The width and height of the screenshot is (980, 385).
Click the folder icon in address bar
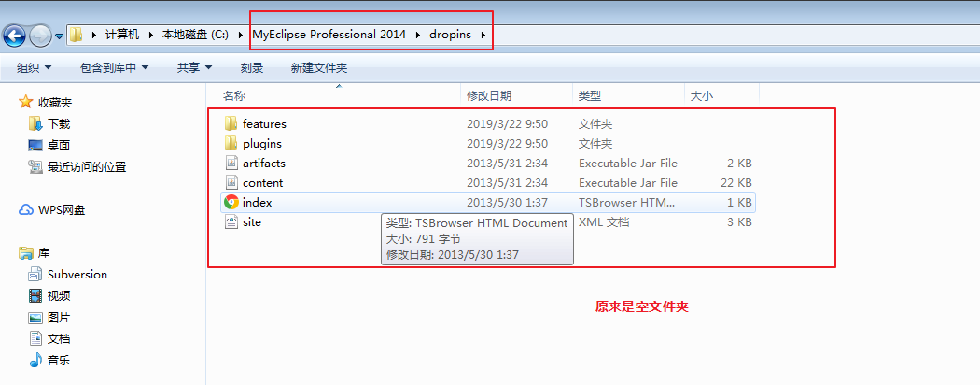pos(76,35)
